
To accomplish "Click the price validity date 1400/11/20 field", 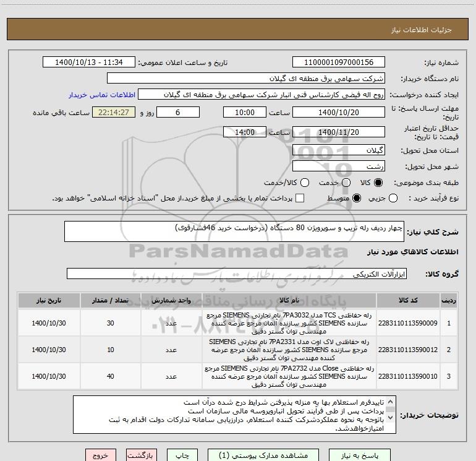I will (339, 132).
